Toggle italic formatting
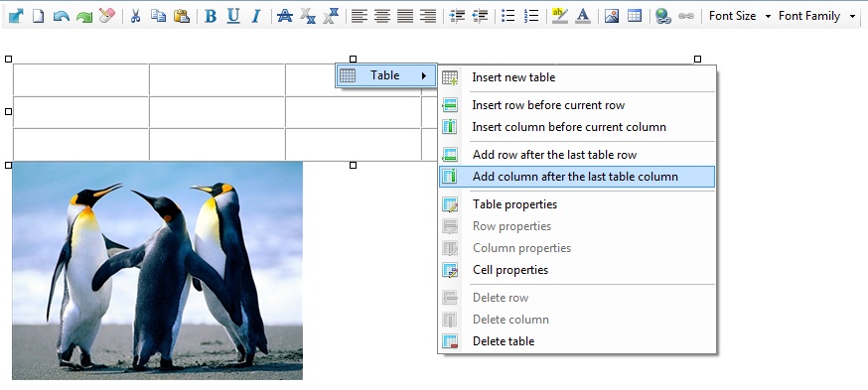This screenshot has height=390, width=868. (256, 16)
